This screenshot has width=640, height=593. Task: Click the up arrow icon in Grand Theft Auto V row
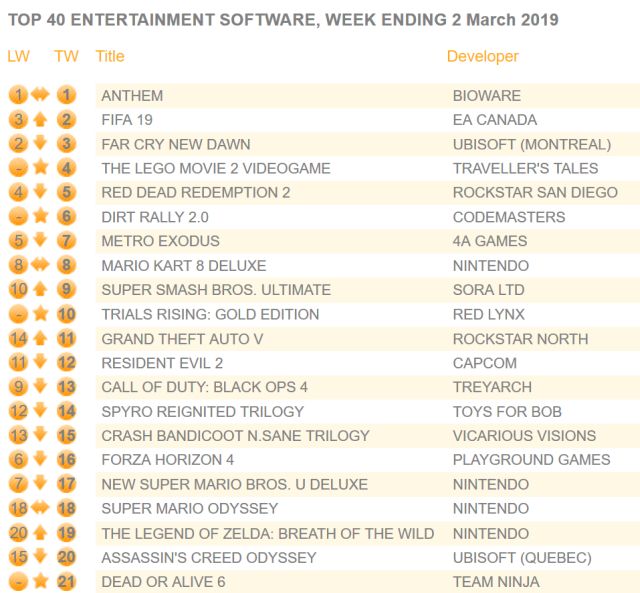[41, 338]
